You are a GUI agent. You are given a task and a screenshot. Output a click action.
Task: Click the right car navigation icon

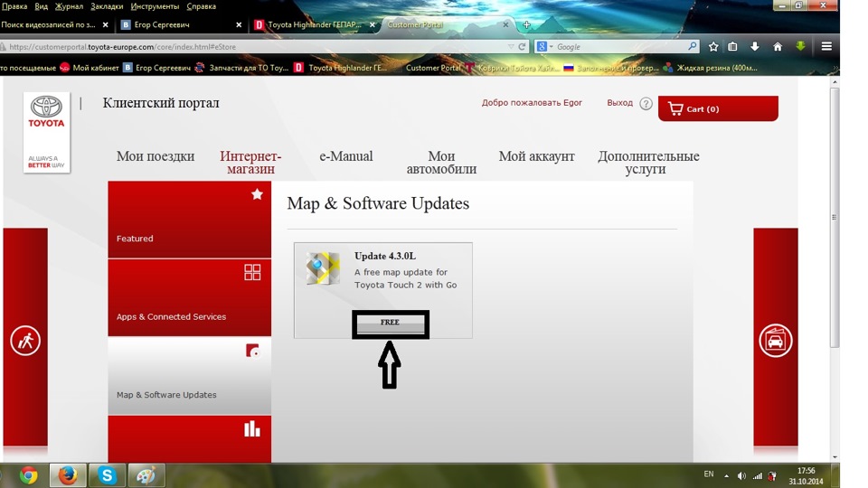[775, 341]
